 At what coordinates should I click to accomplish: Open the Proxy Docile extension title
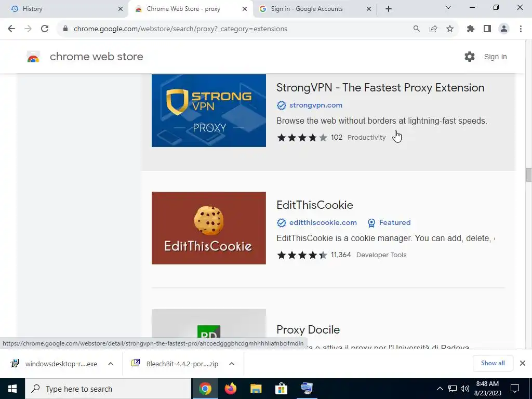click(308, 330)
